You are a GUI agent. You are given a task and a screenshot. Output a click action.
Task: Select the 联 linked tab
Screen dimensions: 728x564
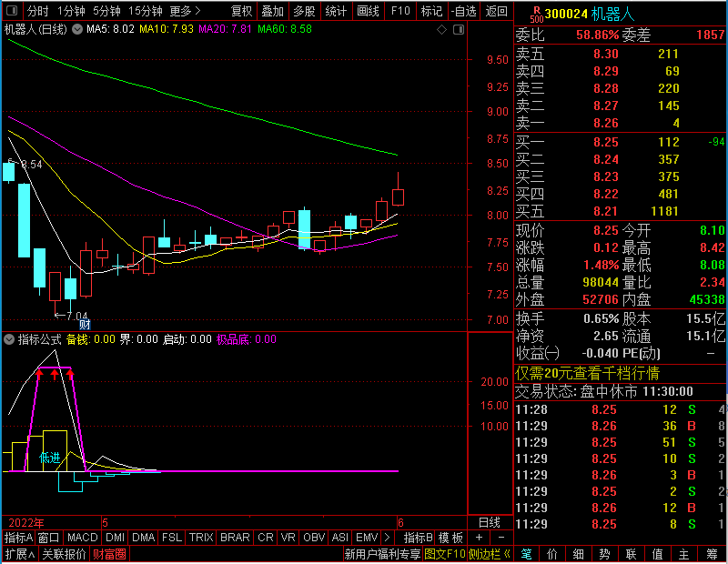[631, 554]
